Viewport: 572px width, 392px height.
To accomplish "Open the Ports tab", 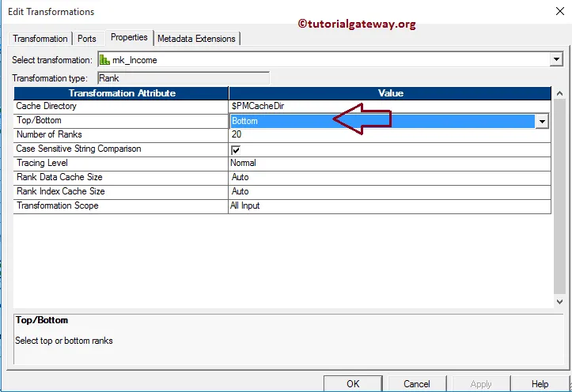I will (87, 39).
